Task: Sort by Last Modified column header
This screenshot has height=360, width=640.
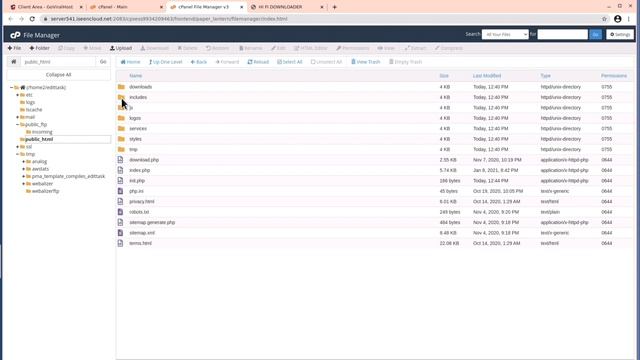Action: click(487, 76)
